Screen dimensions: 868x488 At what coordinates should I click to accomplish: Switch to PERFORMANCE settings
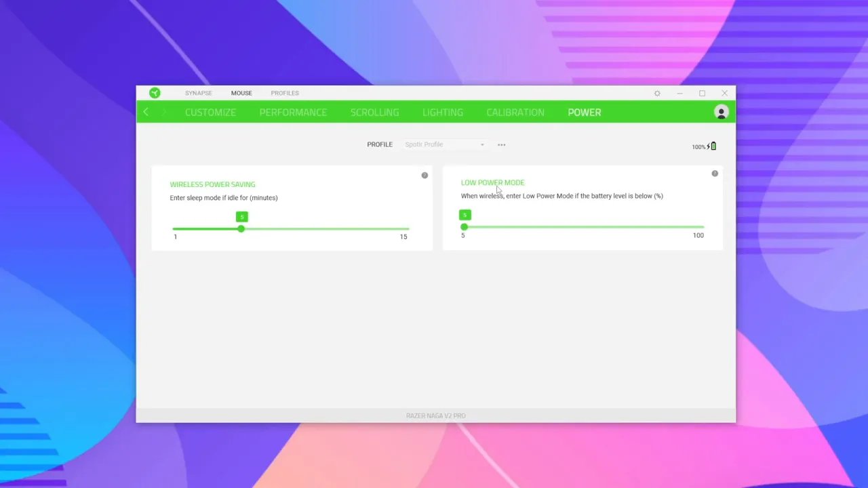pyautogui.click(x=293, y=113)
